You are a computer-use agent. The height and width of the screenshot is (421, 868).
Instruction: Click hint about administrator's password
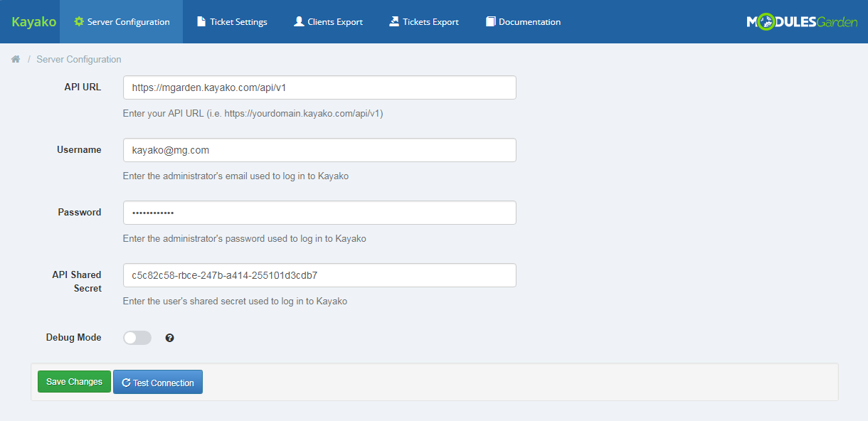click(244, 238)
